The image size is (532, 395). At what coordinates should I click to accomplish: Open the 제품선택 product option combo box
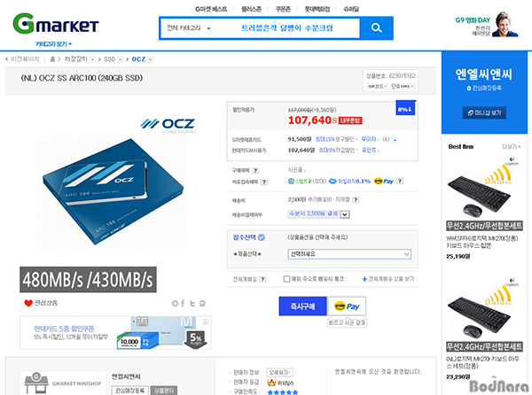tap(349, 254)
